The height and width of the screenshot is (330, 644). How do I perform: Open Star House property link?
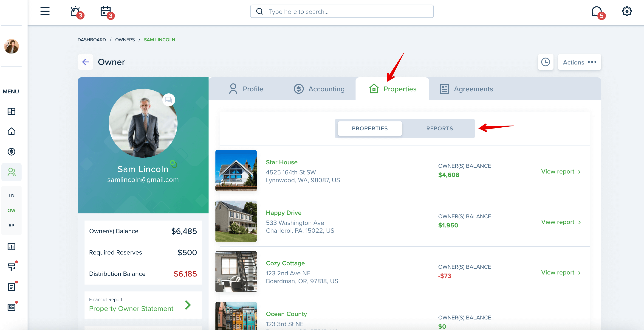[x=282, y=162]
